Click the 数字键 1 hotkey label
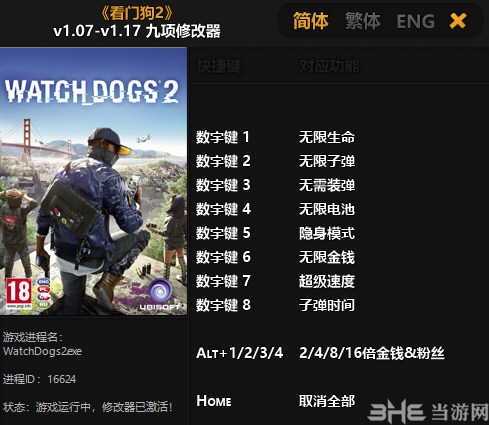 [223, 137]
